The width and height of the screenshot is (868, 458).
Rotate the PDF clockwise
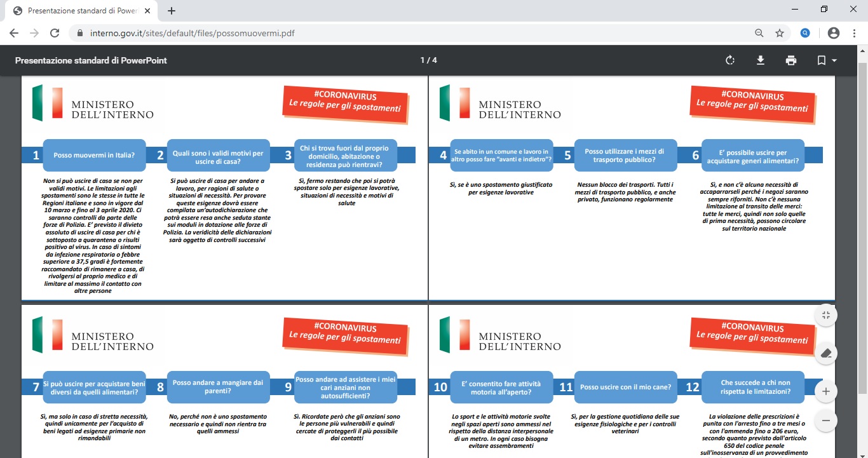click(x=730, y=60)
